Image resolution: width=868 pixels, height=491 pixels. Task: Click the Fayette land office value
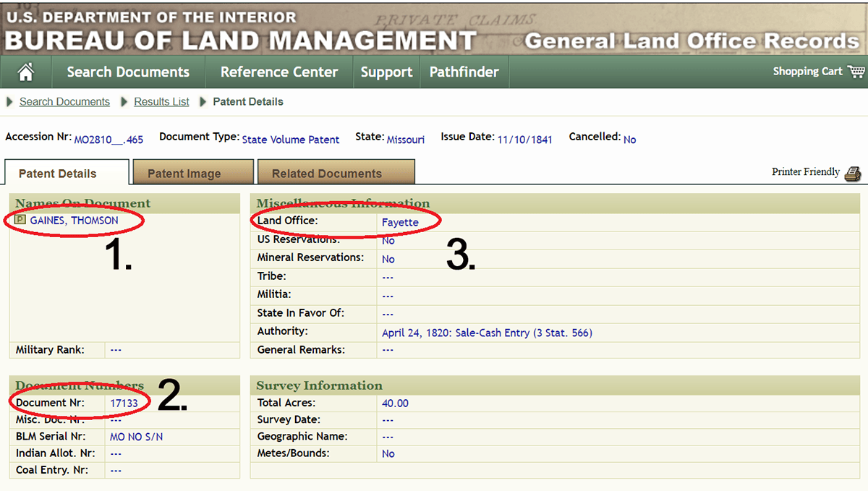(x=400, y=222)
